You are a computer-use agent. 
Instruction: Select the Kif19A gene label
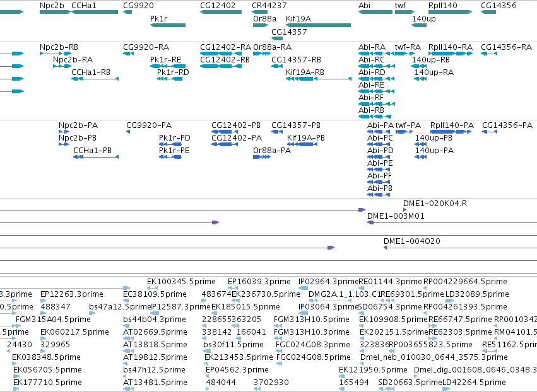pos(298,19)
